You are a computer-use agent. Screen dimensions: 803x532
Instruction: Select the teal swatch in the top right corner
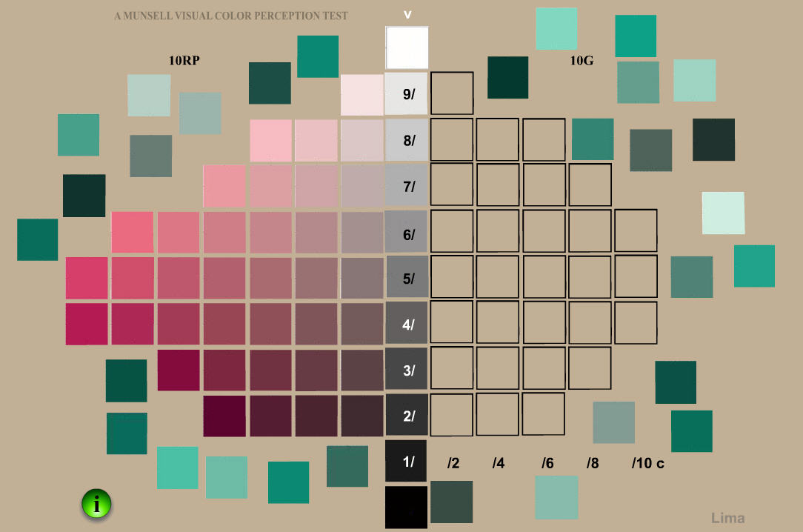pos(635,36)
